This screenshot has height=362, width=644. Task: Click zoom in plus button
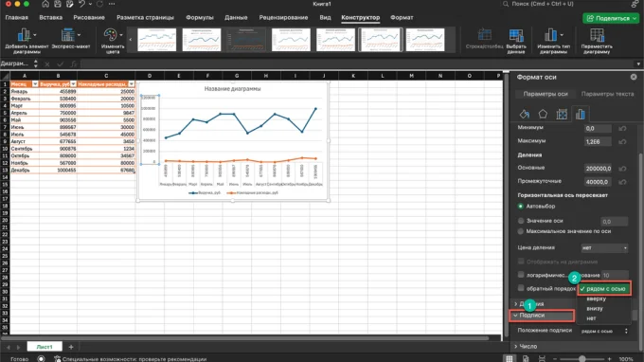click(610, 359)
